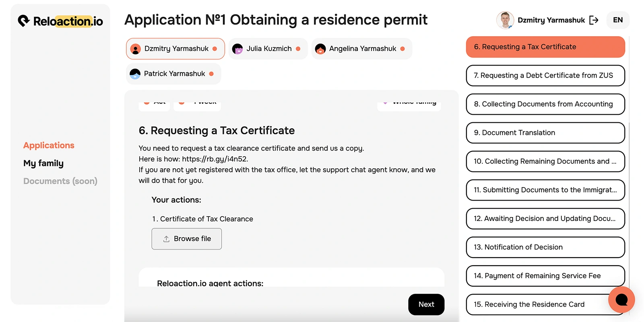The width and height of the screenshot is (644, 322).
Task: Open the orange support chat bubble
Action: [x=621, y=299]
